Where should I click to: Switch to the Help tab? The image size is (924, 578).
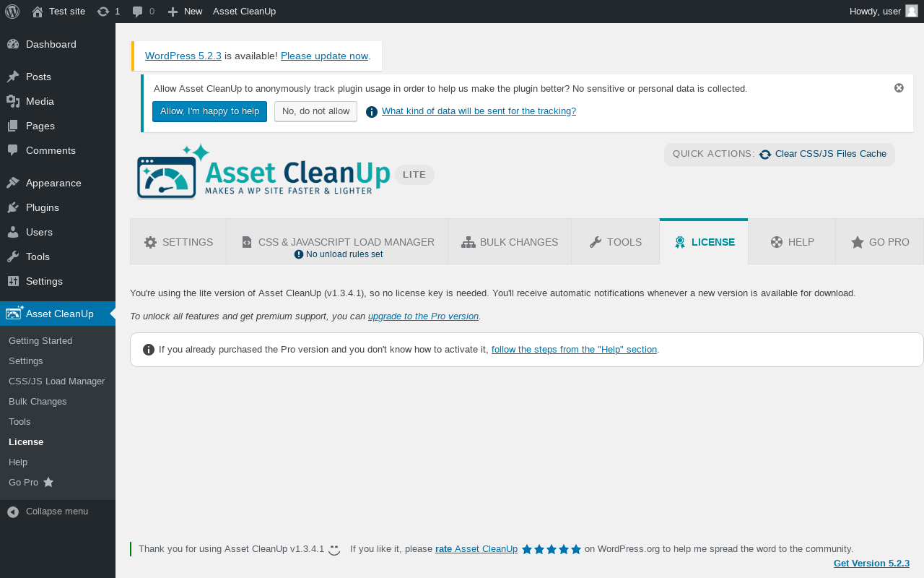click(792, 242)
